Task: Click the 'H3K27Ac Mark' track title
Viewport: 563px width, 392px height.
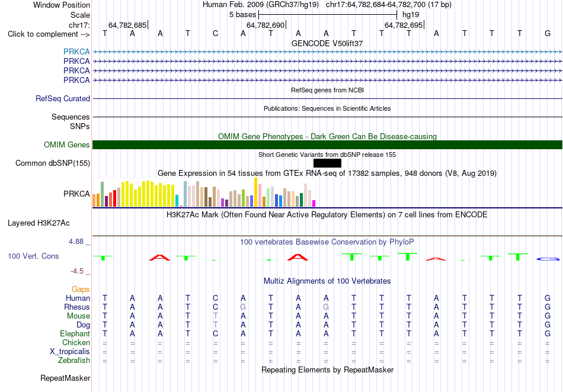Action: (x=327, y=215)
